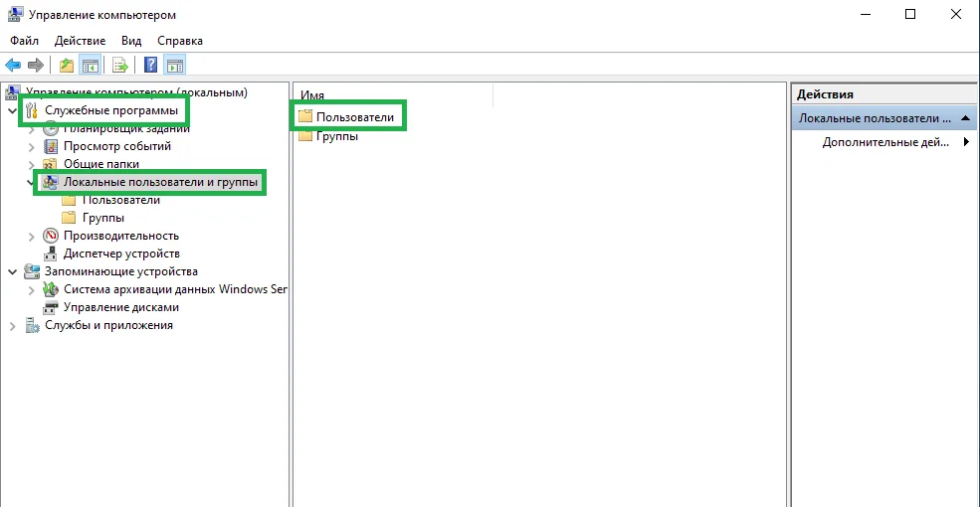
Task: Click the Up one level folder icon
Action: tap(67, 65)
